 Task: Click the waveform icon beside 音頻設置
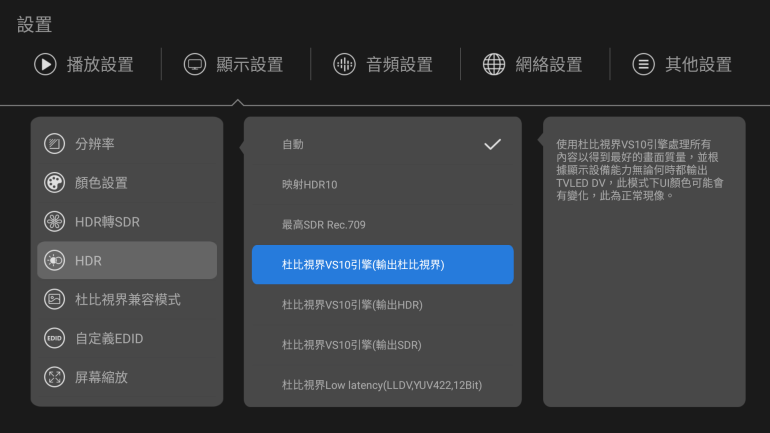tap(344, 64)
